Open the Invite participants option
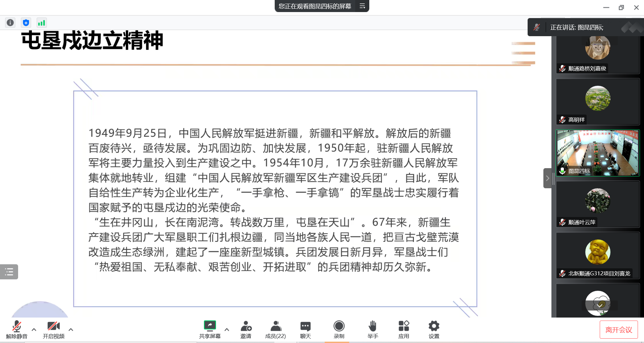The width and height of the screenshot is (644, 343). coord(246,330)
